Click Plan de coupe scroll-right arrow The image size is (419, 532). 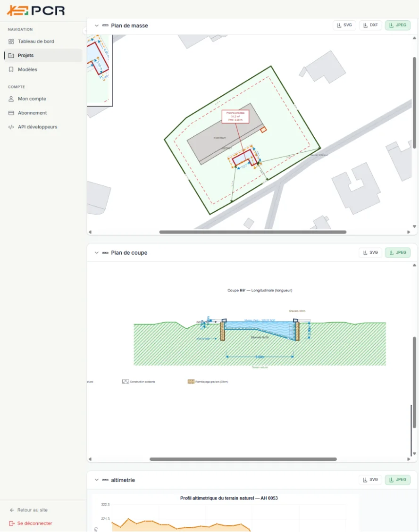(x=409, y=459)
